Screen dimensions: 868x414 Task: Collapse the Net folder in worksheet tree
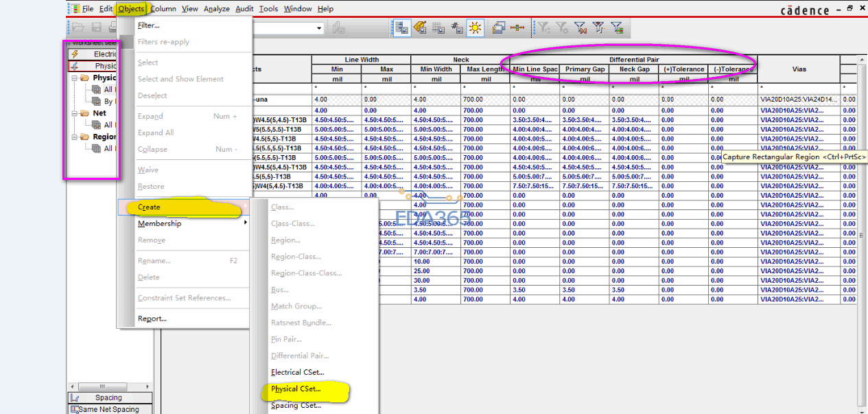point(75,113)
